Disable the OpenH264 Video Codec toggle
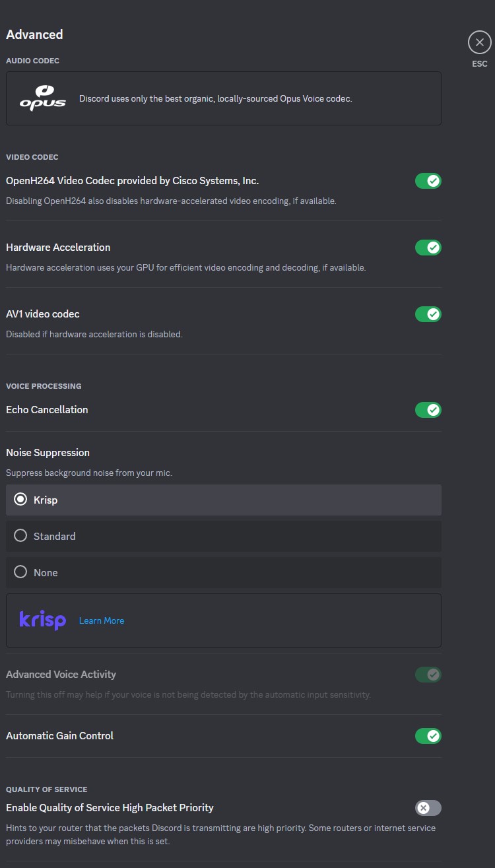This screenshot has height=868, width=495. click(x=428, y=181)
